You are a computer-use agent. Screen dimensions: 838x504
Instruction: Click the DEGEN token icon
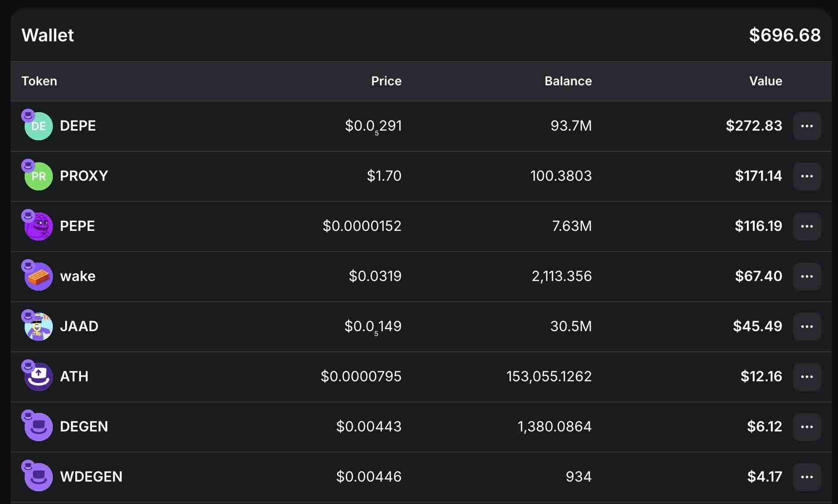tap(39, 427)
